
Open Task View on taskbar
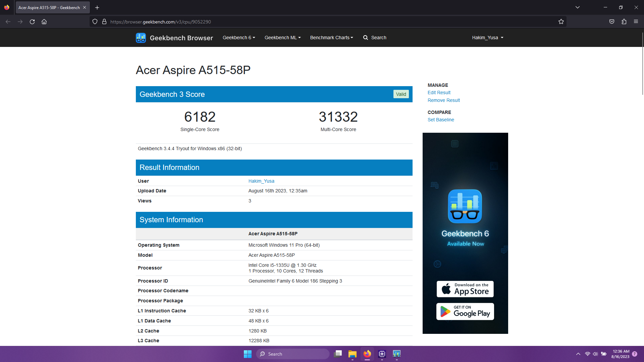pyautogui.click(x=338, y=354)
